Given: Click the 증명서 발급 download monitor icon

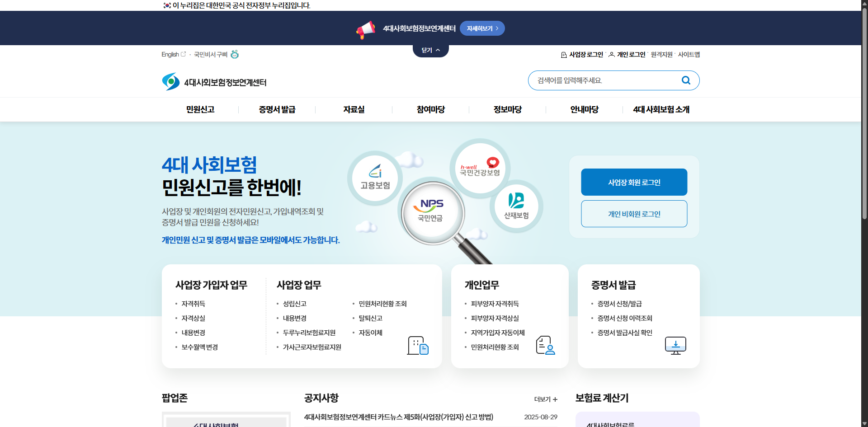Looking at the screenshot, I should [675, 345].
